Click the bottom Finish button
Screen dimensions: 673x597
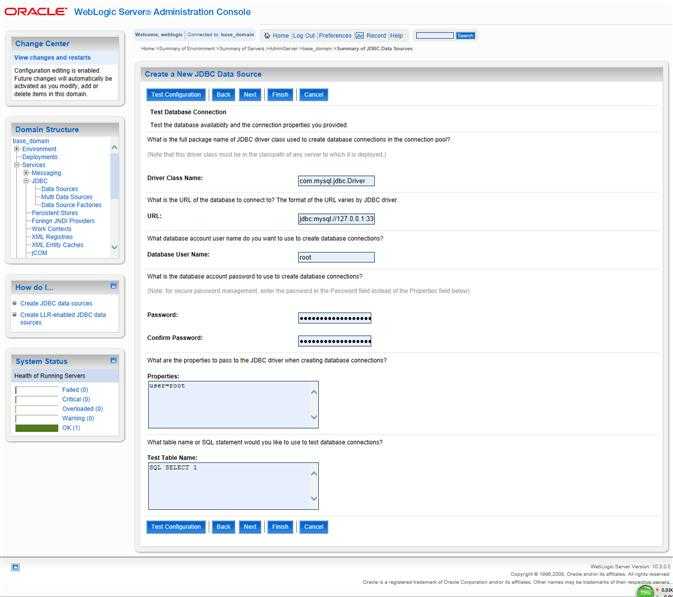280,527
